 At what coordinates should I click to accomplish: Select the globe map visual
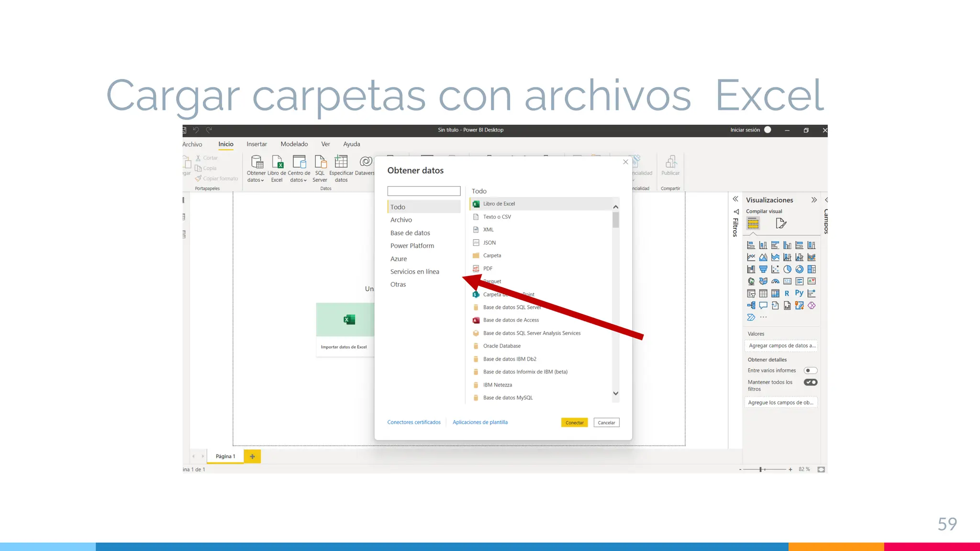[751, 281]
